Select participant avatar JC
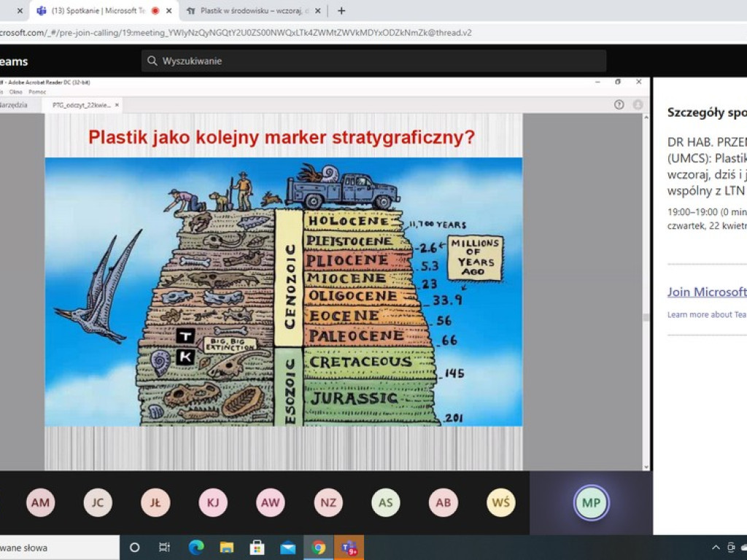The height and width of the screenshot is (560, 747). [98, 503]
